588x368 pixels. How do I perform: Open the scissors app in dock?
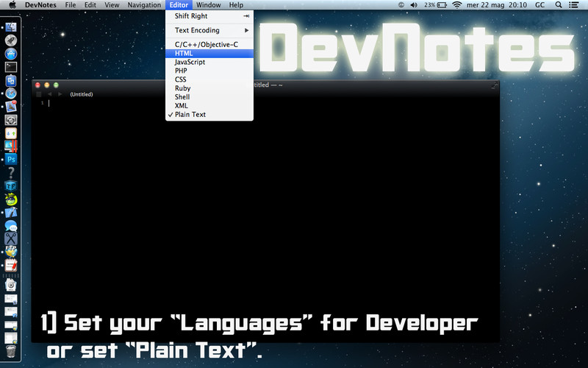click(x=11, y=238)
